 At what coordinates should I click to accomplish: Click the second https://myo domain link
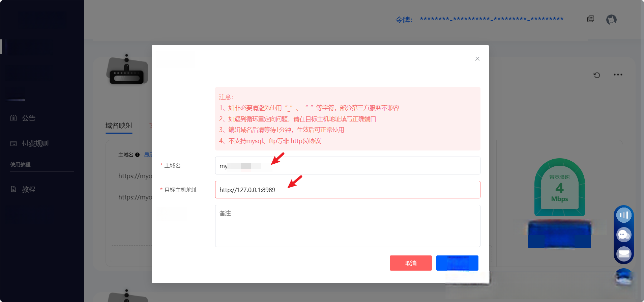tap(135, 197)
